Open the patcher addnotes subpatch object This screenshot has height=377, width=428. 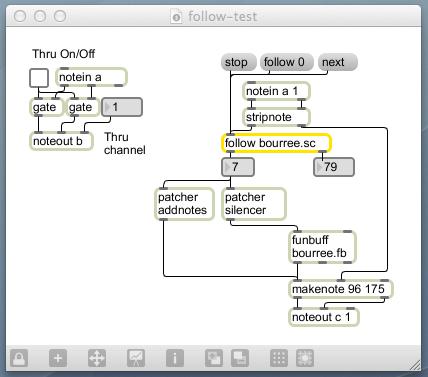(x=184, y=204)
